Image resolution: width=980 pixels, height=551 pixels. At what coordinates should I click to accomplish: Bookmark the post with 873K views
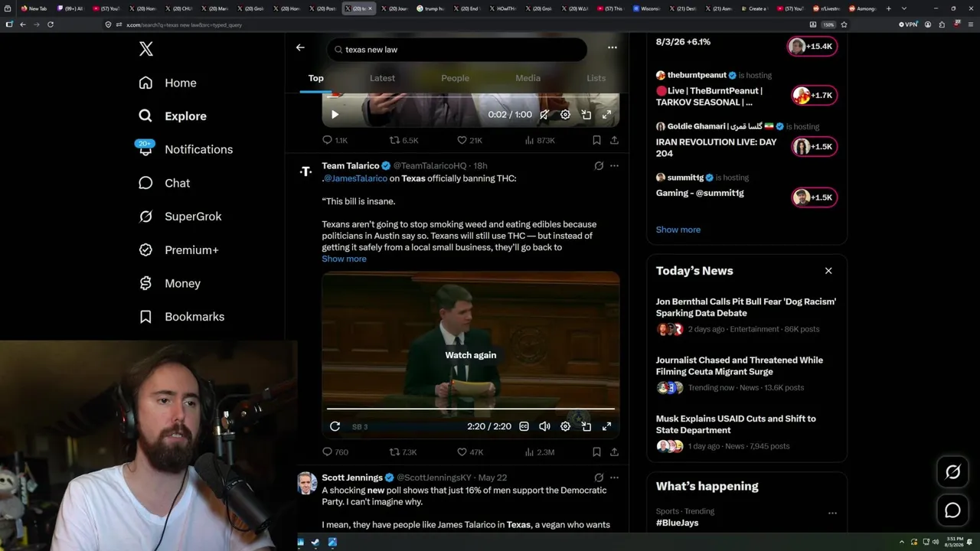click(596, 140)
